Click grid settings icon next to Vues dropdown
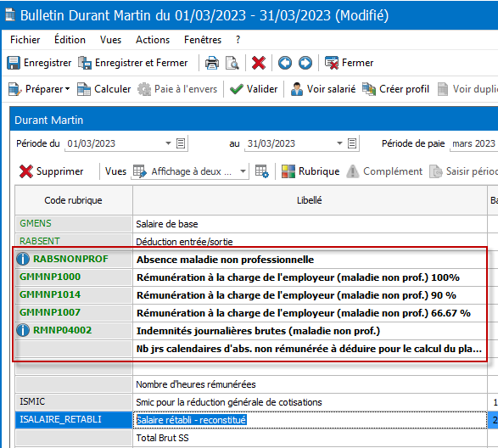The image size is (498, 448). coord(262,171)
